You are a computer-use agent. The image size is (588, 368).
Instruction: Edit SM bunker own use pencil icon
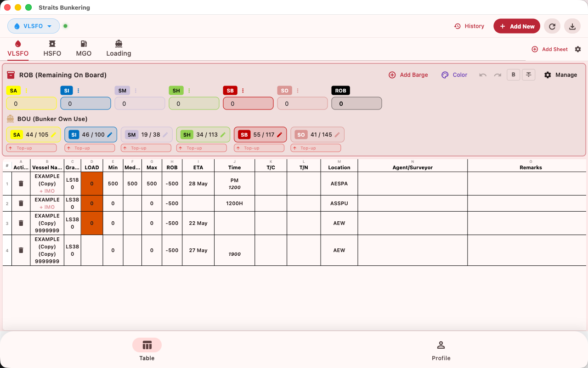[165, 135]
